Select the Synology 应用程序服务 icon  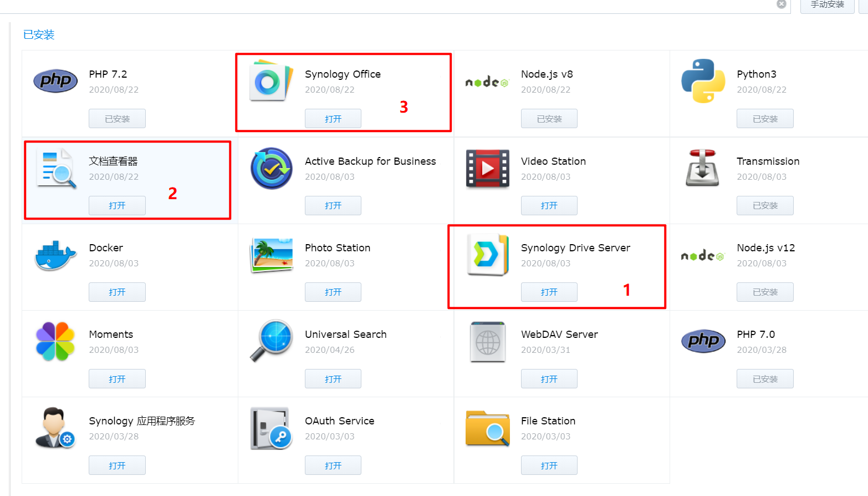coord(55,428)
